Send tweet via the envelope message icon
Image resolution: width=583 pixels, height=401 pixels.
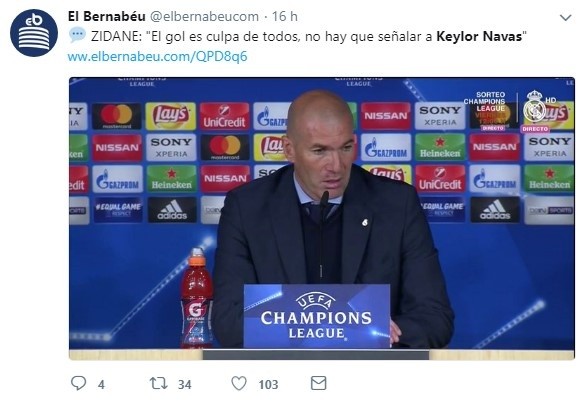[x=319, y=383]
